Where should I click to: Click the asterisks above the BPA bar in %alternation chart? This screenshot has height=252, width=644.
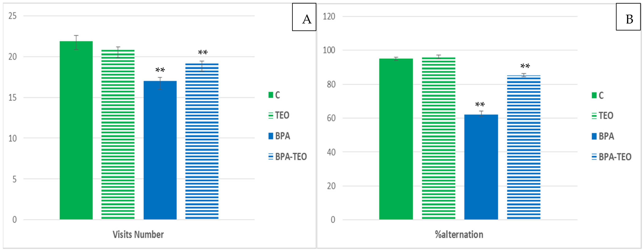[480, 104]
